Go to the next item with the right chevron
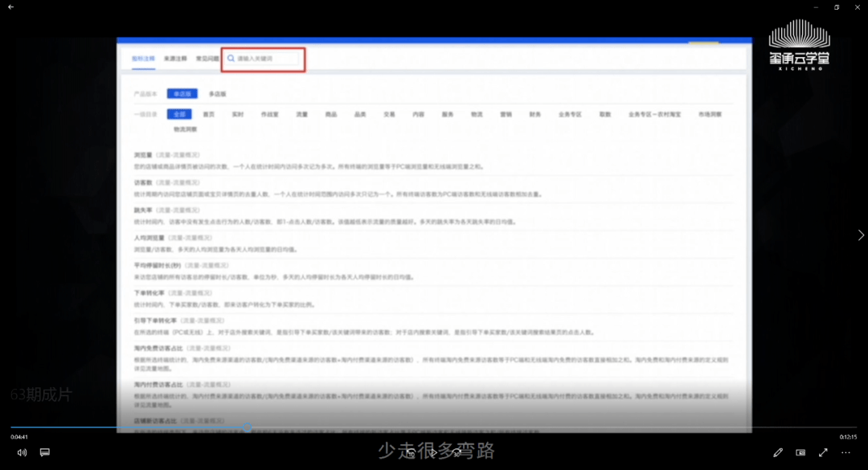Viewport: 868px width, 470px height. 861,235
